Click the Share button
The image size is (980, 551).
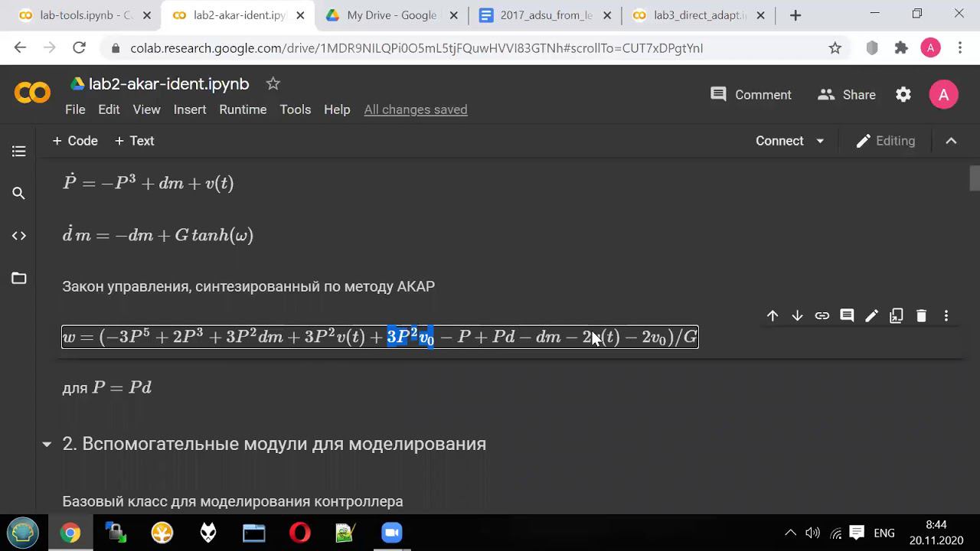pos(846,94)
